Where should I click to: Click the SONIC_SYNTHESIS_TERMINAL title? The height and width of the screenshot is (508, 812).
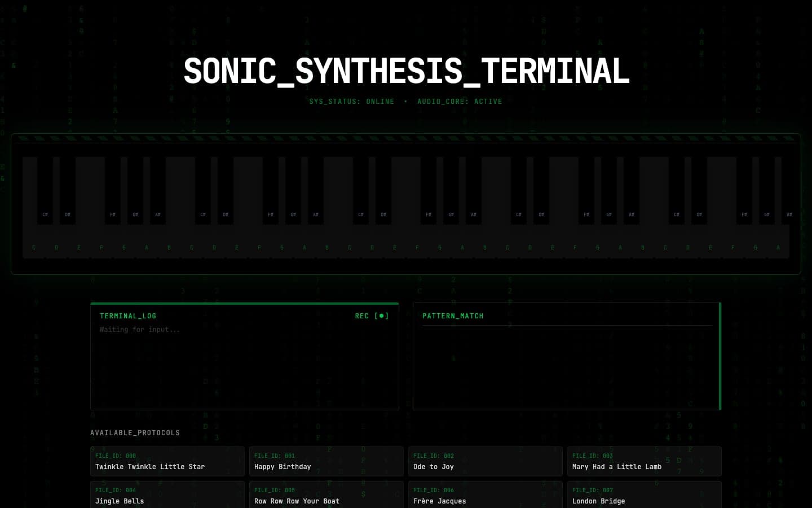(406, 71)
